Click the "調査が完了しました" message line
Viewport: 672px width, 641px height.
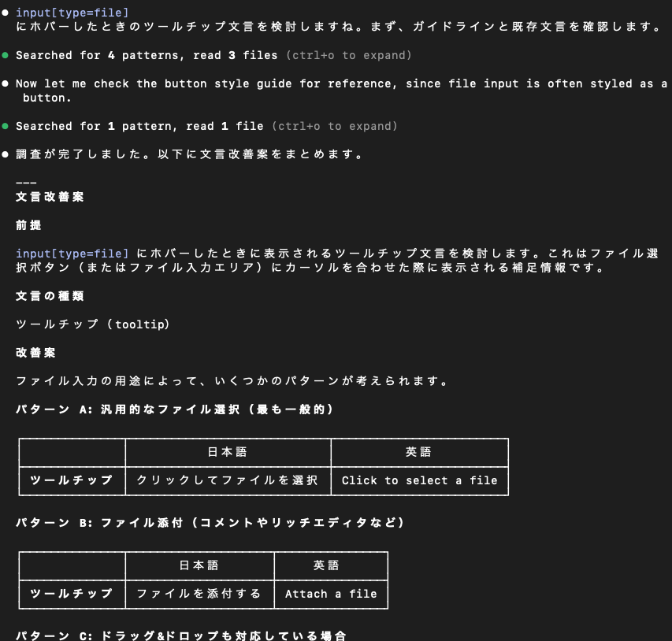point(189,154)
